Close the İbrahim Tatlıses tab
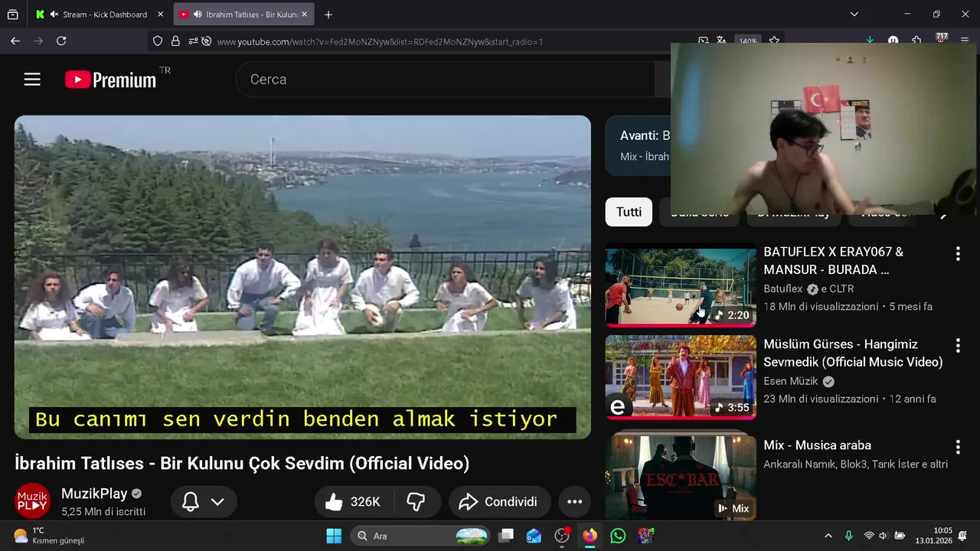This screenshot has height=551, width=980. [304, 15]
